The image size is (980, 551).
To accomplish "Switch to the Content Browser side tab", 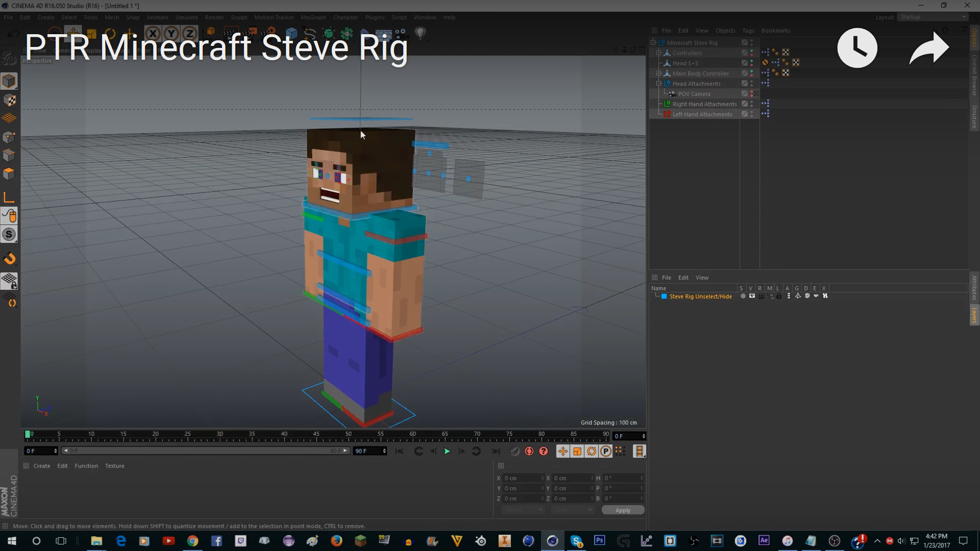I will click(974, 75).
